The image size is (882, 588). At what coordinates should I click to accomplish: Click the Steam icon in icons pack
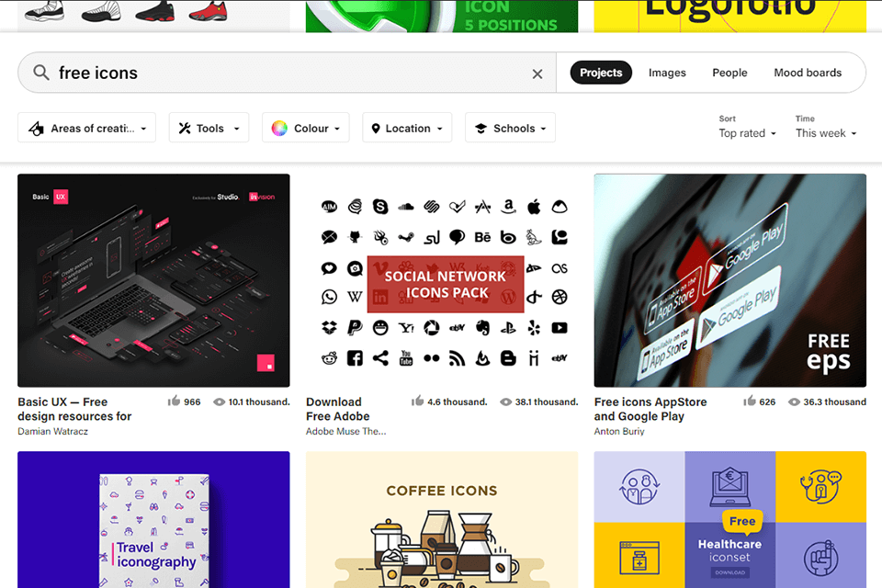coord(405,237)
